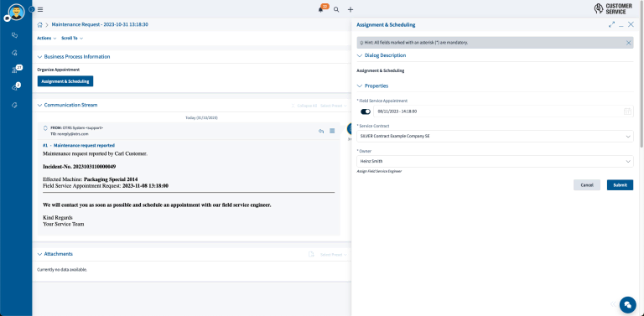Close the Assignment & Scheduling dialog
644x316 pixels.
point(631,24)
